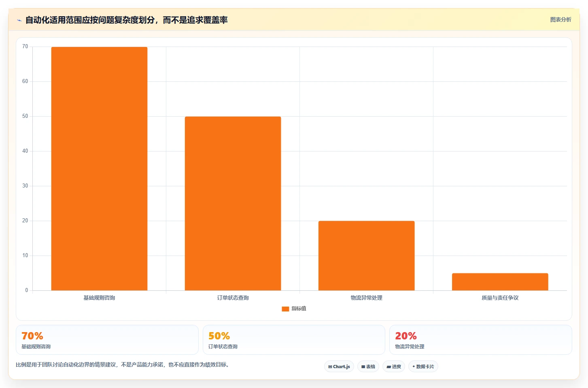Click the chart title heading text
Image resolution: width=588 pixels, height=388 pixels.
(x=126, y=20)
